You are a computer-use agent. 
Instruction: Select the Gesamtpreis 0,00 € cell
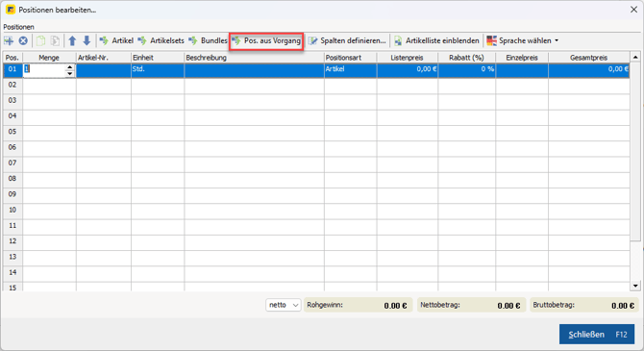(589, 70)
